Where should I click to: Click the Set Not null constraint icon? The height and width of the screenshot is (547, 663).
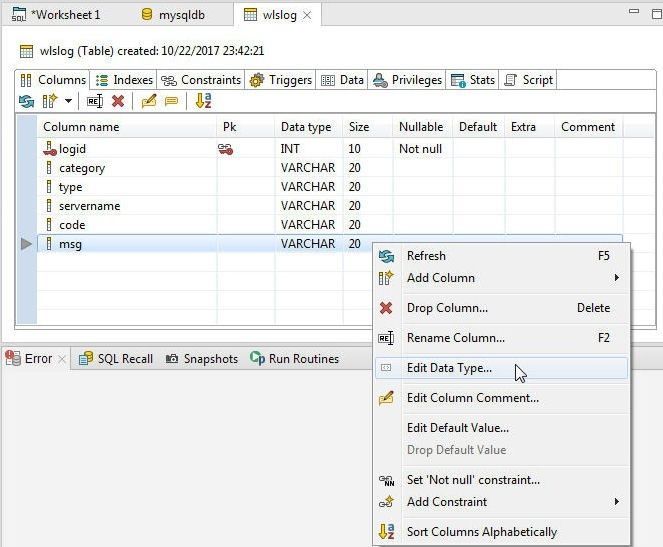386,481
